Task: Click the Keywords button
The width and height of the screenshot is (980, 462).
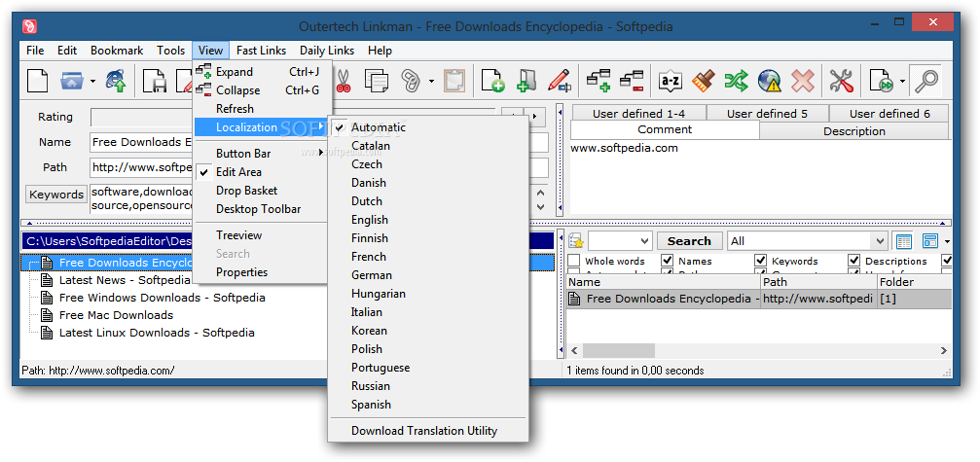Action: pyautogui.click(x=56, y=195)
